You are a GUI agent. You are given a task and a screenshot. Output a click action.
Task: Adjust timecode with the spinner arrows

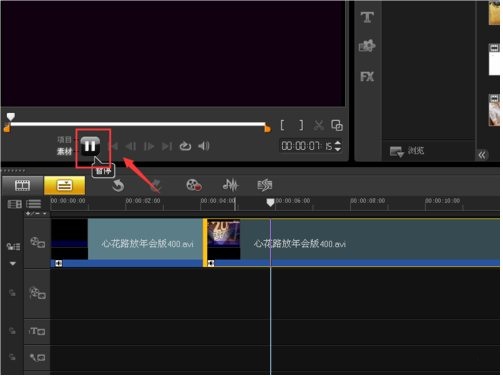[x=338, y=146]
